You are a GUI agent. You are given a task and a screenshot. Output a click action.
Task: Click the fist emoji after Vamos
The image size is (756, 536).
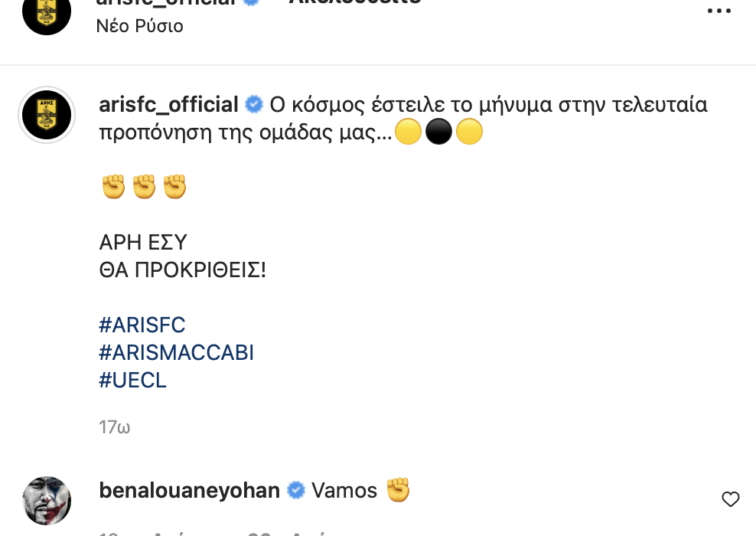click(x=398, y=490)
